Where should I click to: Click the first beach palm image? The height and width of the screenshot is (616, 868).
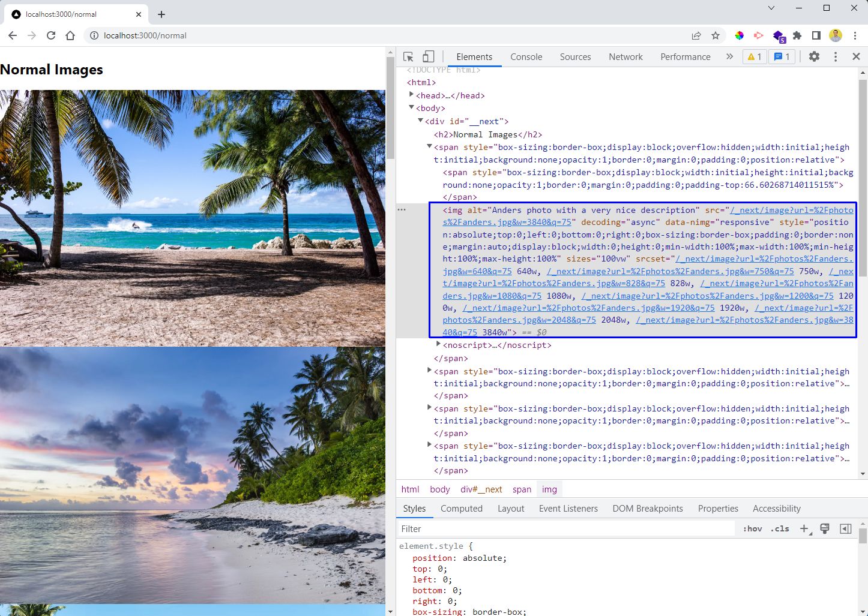pyautogui.click(x=193, y=218)
